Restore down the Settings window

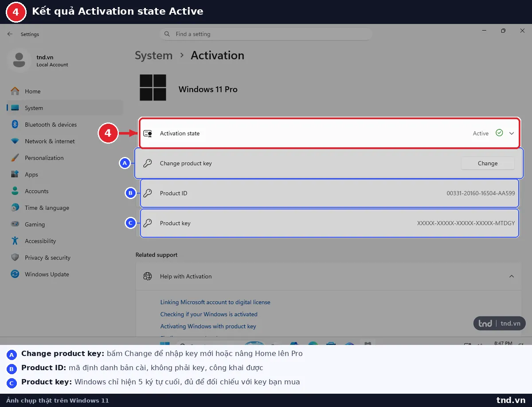point(503,31)
